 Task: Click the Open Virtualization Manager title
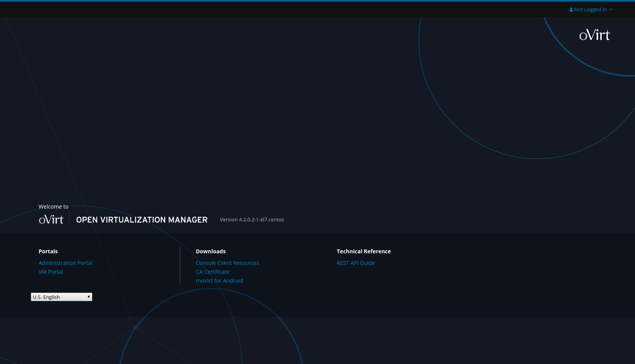point(142,220)
